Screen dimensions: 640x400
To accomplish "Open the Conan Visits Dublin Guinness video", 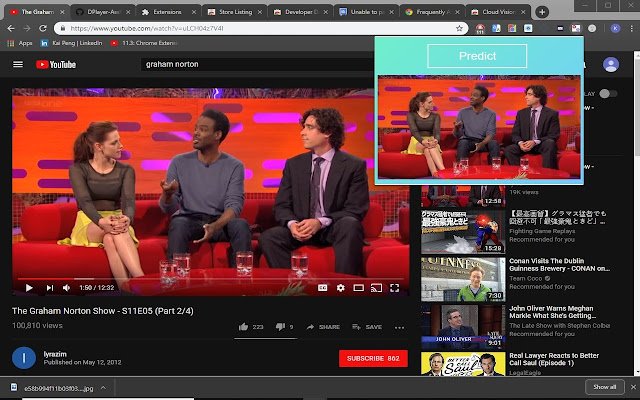I will [x=559, y=264].
